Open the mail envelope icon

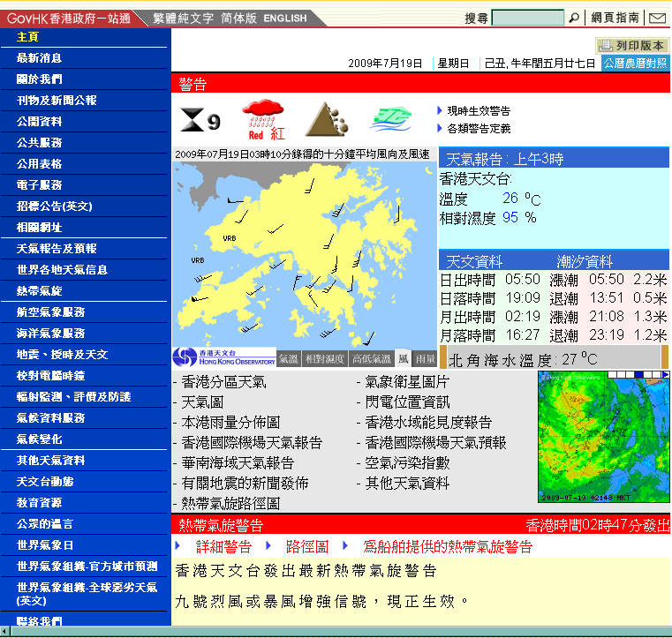[657, 18]
